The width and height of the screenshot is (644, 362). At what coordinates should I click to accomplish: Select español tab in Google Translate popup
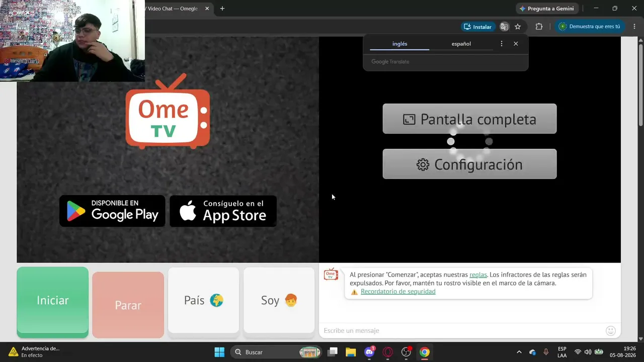tap(461, 44)
